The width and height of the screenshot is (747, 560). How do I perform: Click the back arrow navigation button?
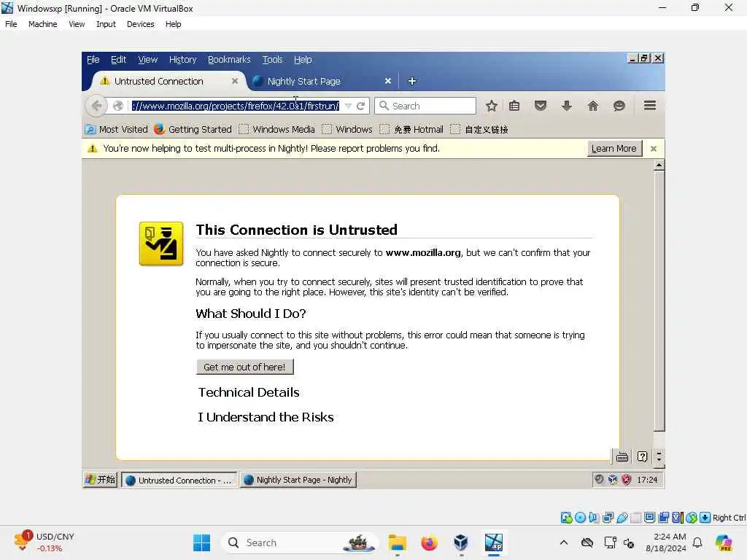pyautogui.click(x=96, y=106)
